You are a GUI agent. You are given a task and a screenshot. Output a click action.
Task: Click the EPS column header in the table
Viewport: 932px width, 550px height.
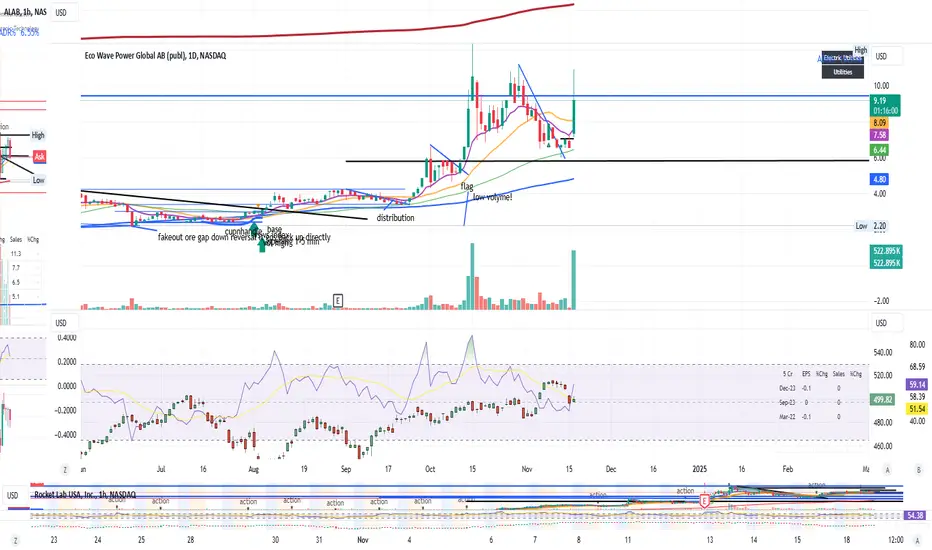click(806, 374)
